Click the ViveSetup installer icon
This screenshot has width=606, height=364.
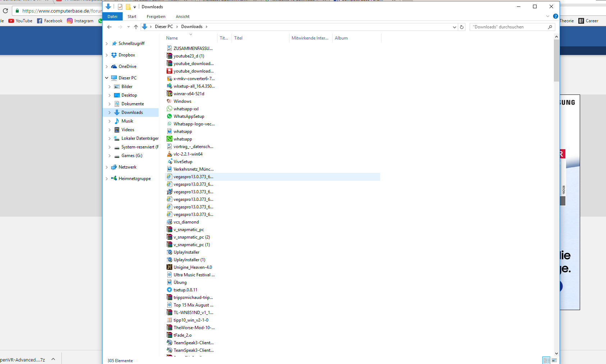pyautogui.click(x=169, y=162)
